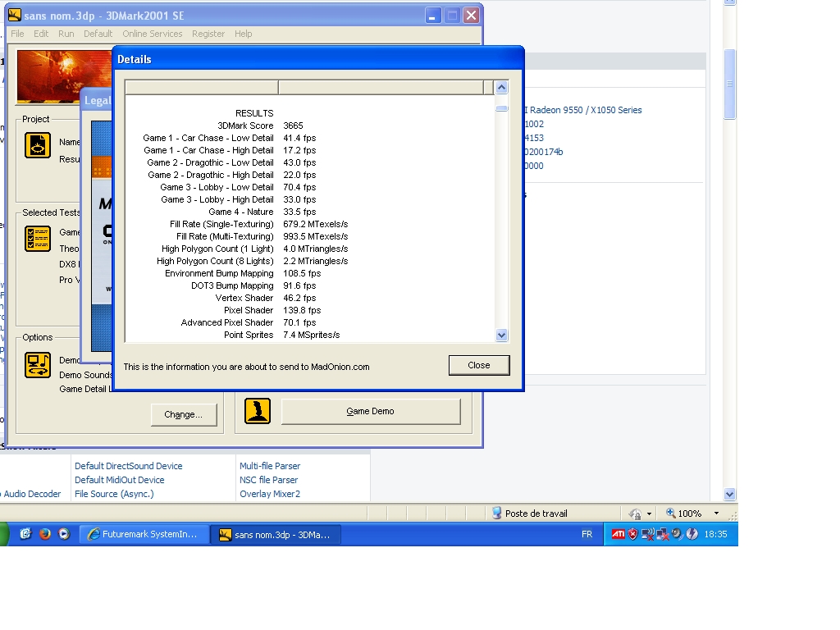Screen dimensions: 840x630
Task: Open the Default menu
Action: 98,34
